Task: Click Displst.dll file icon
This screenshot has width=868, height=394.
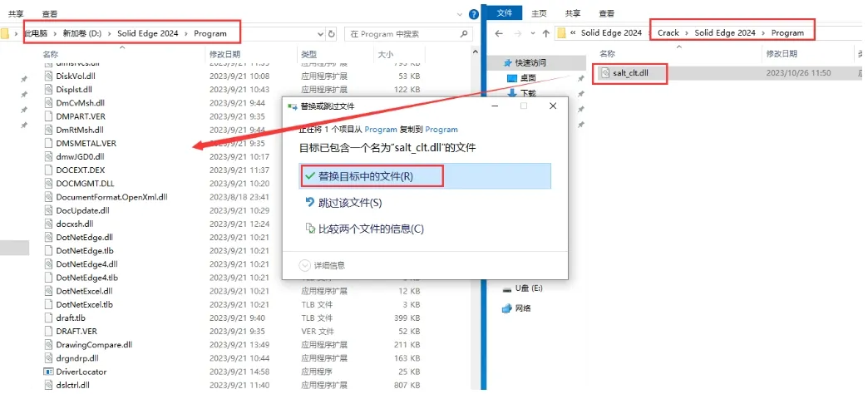Action: pyautogui.click(x=49, y=89)
